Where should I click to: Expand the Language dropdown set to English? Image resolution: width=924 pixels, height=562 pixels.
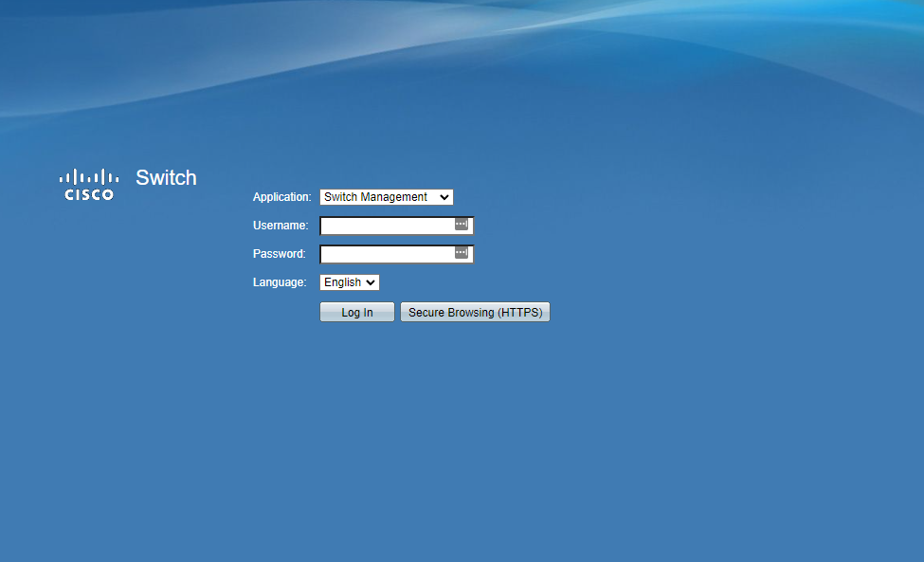(350, 282)
